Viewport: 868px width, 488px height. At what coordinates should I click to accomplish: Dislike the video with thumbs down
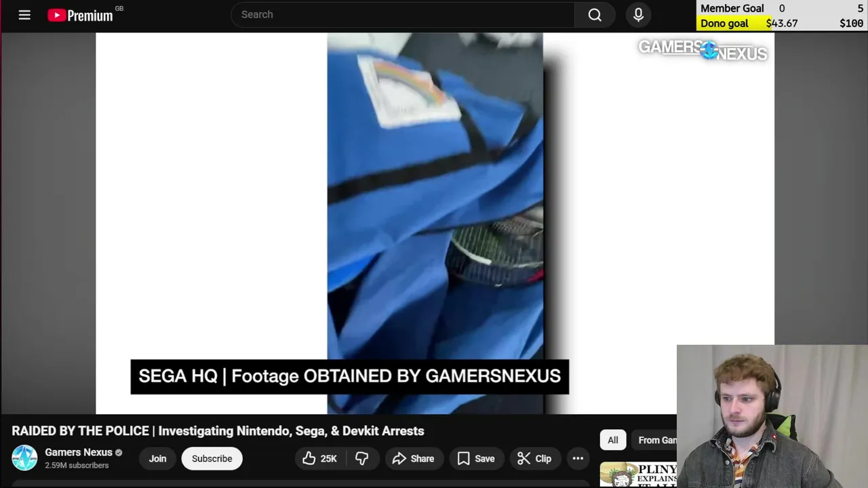point(362,459)
